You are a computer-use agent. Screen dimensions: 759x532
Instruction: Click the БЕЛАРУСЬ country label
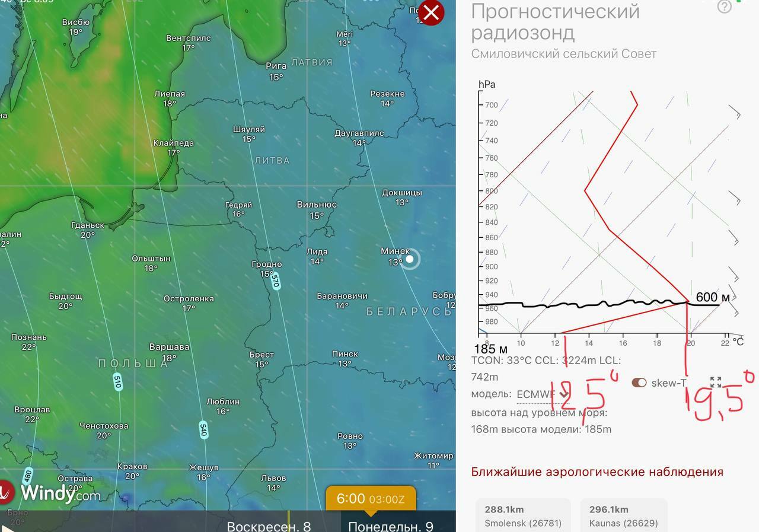(x=409, y=312)
